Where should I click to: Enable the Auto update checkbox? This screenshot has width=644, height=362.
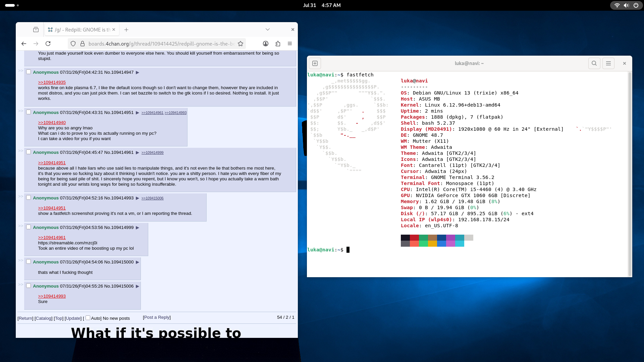(x=88, y=318)
